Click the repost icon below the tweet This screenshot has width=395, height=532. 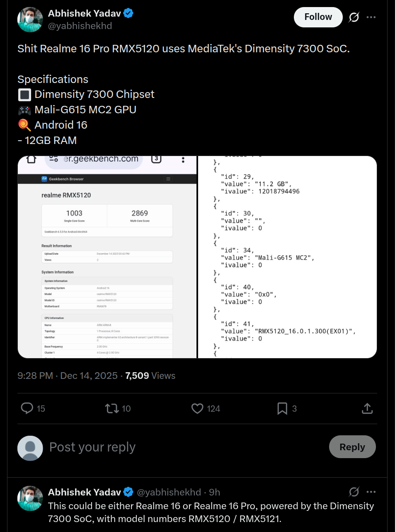[111, 408]
